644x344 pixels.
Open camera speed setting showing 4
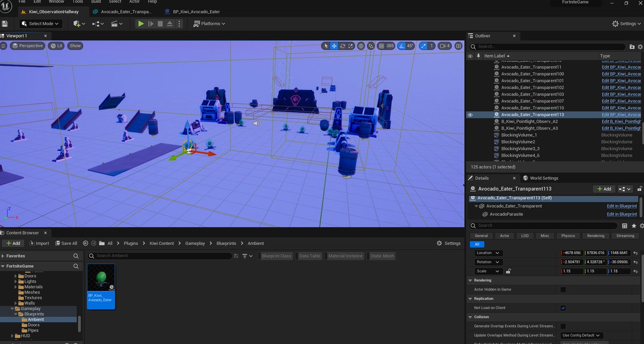(x=445, y=46)
